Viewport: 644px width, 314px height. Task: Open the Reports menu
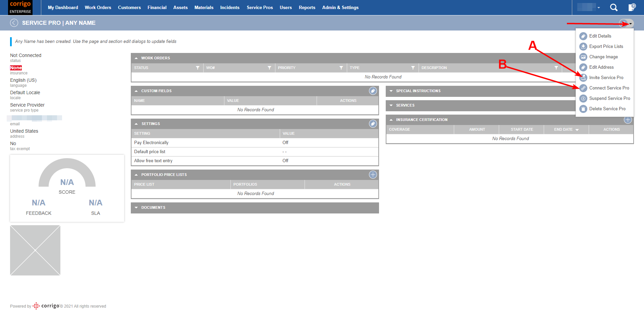(x=307, y=7)
